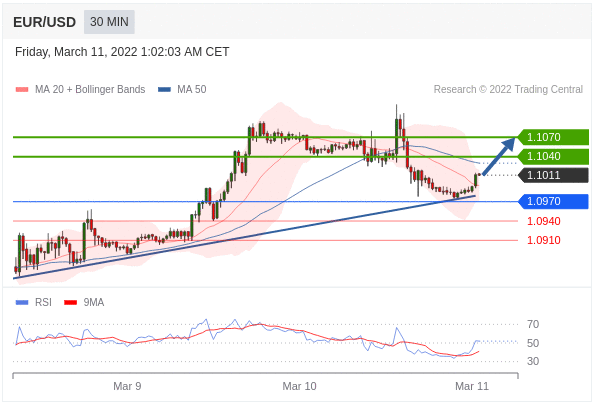This screenshot has width=597, height=407.
Task: Click the MA 50 legend label
Action: point(192,89)
